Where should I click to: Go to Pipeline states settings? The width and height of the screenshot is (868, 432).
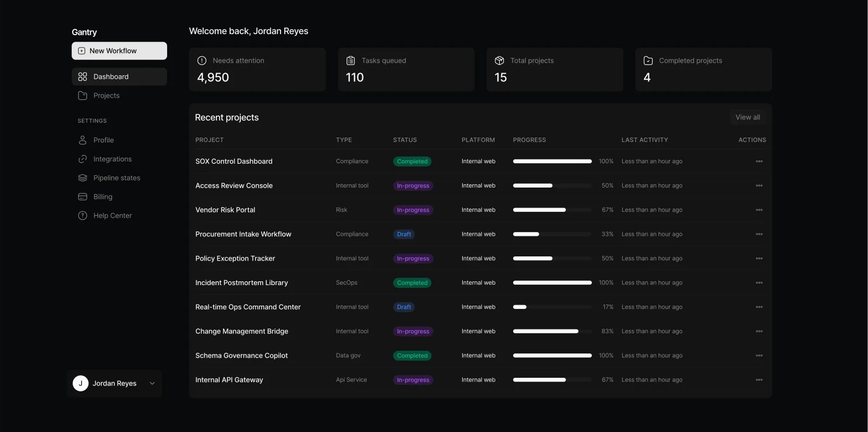tap(117, 178)
